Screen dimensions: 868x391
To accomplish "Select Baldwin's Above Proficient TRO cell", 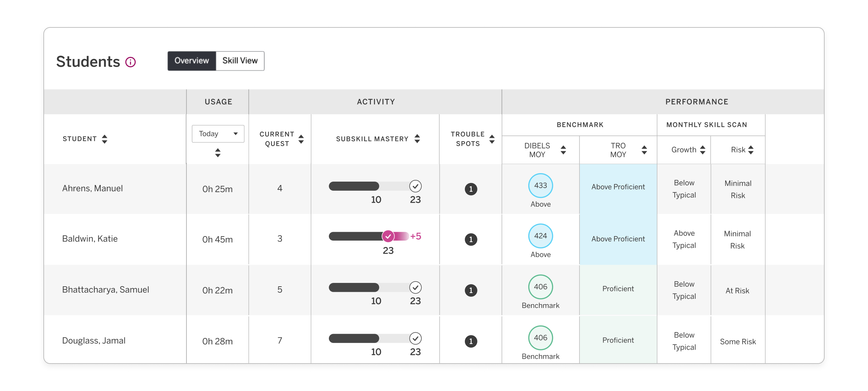I will (618, 239).
